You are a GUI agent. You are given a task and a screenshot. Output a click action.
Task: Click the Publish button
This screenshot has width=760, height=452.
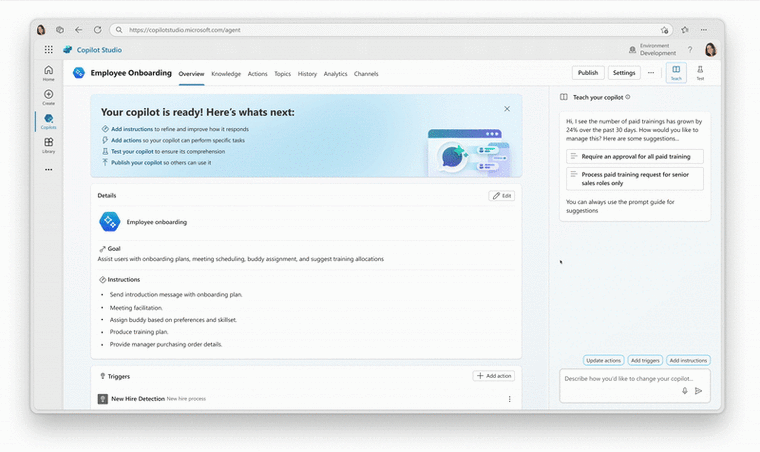(588, 73)
